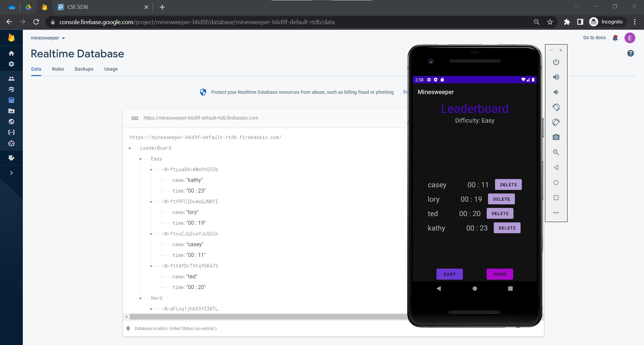Open a new browser tab
644x345 pixels.
pyautogui.click(x=162, y=7)
